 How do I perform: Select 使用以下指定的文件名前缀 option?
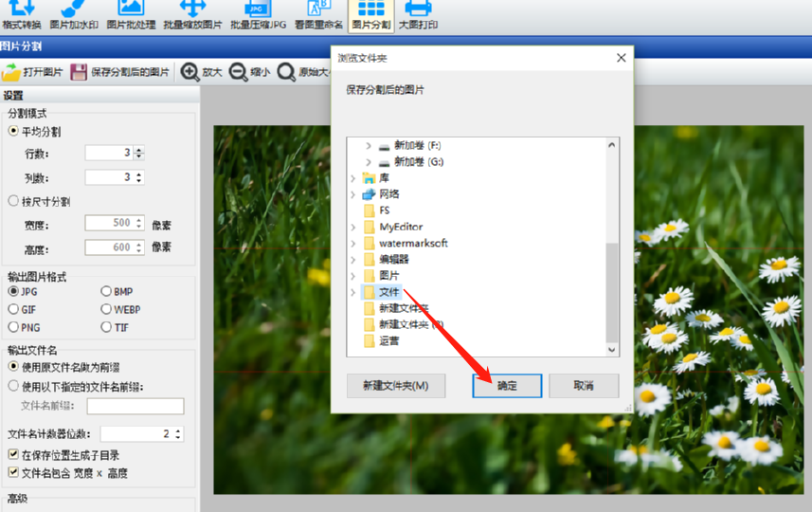point(13,386)
